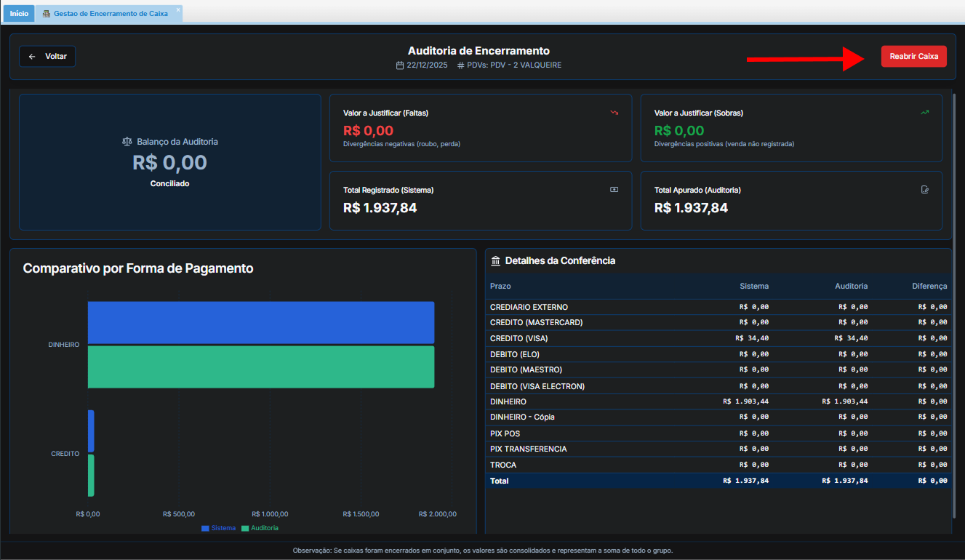
Task: Toggle the Auditoria legend item in chart
Action: click(x=260, y=528)
